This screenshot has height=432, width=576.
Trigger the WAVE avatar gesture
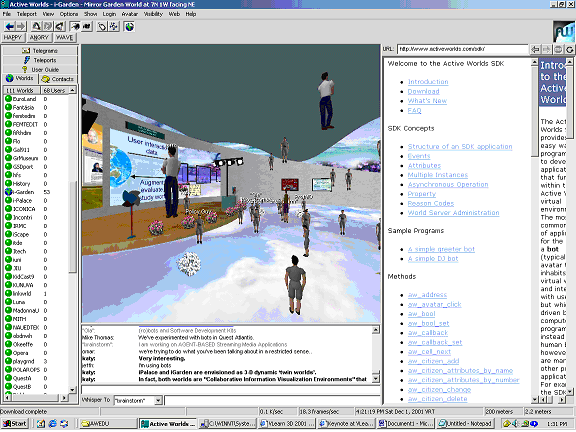tap(65, 37)
